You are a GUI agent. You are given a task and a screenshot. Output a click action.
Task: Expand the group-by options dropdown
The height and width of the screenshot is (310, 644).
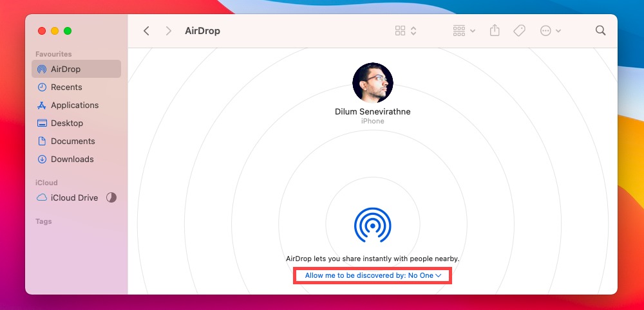point(464,31)
